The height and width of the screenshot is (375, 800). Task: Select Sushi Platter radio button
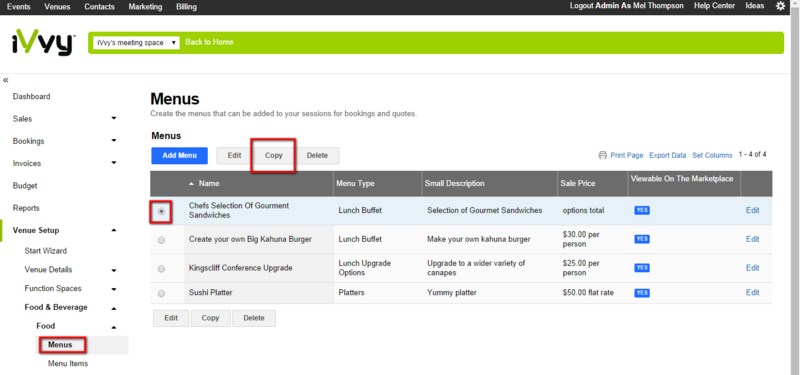[x=162, y=293]
